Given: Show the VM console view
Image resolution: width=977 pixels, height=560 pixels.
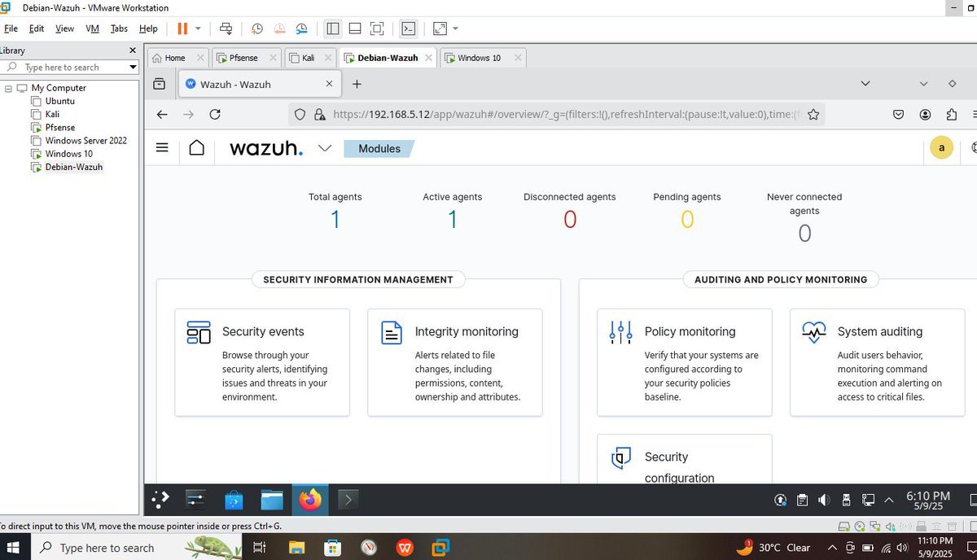Looking at the screenshot, I should 409,28.
